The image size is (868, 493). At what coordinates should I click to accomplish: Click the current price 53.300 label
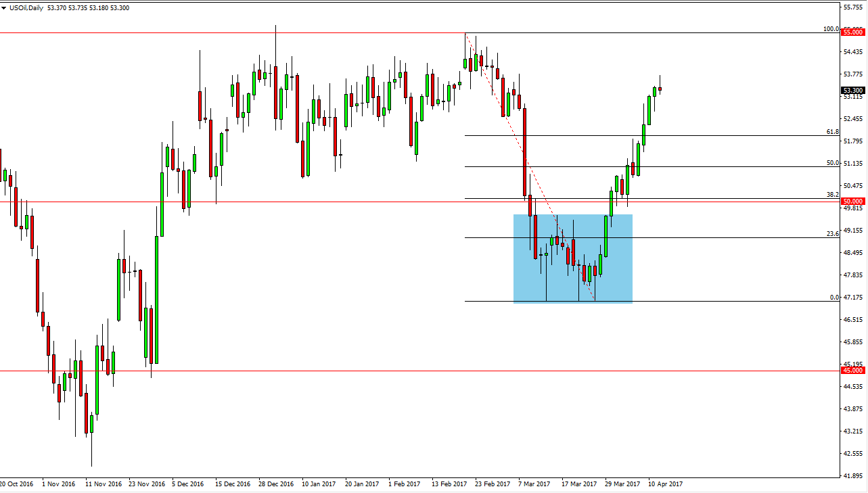pos(852,91)
